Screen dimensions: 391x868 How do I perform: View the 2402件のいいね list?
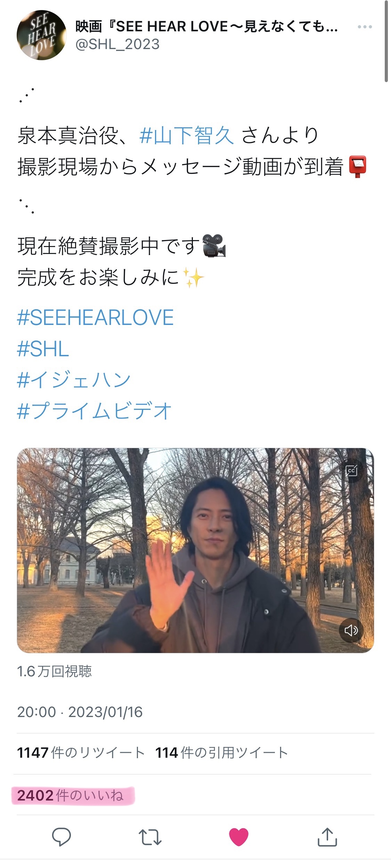click(70, 795)
